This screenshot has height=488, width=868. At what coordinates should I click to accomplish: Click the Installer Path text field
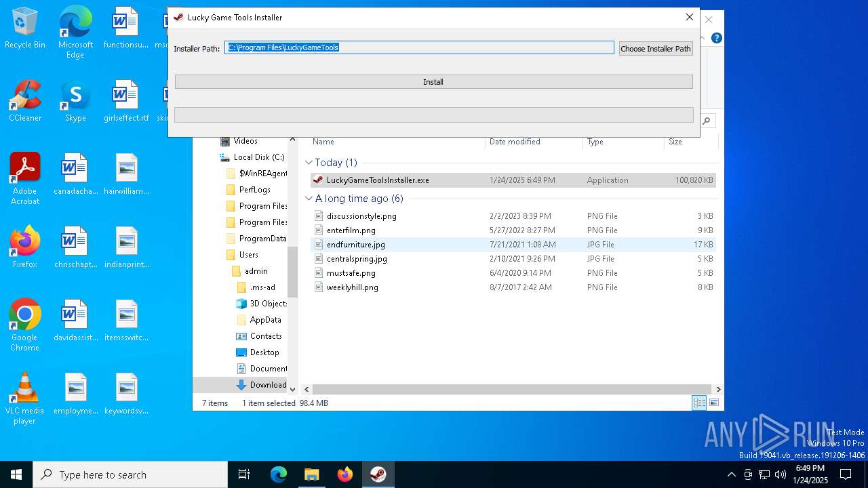419,48
